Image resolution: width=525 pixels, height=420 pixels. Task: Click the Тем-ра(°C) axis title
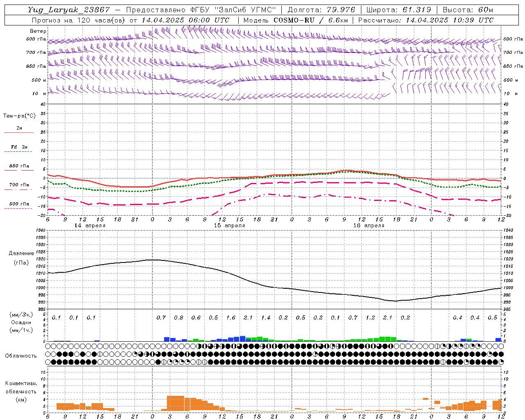[x=19, y=116]
